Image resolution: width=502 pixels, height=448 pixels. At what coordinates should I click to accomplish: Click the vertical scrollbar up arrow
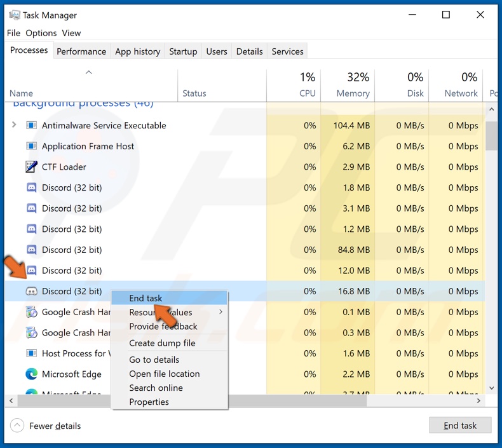tap(491, 109)
